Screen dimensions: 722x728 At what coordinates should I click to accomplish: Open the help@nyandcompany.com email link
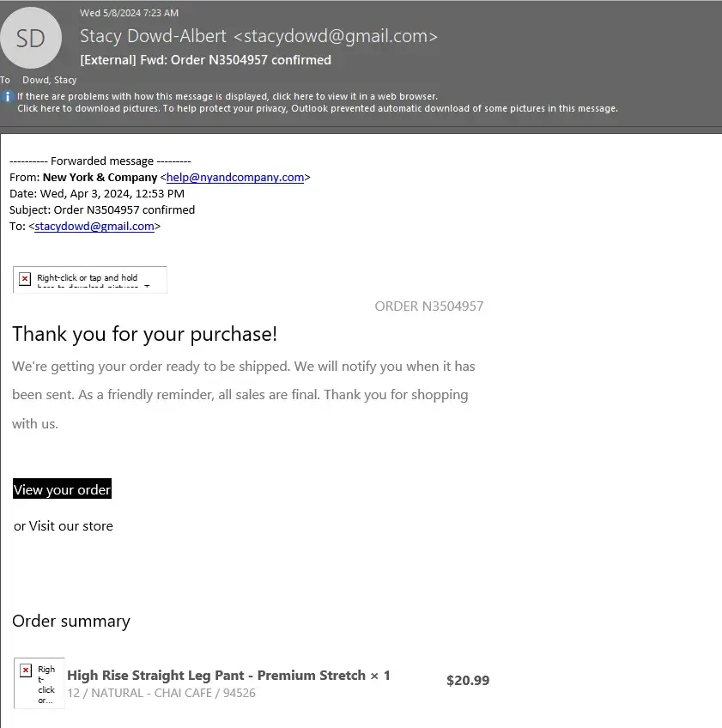(235, 178)
